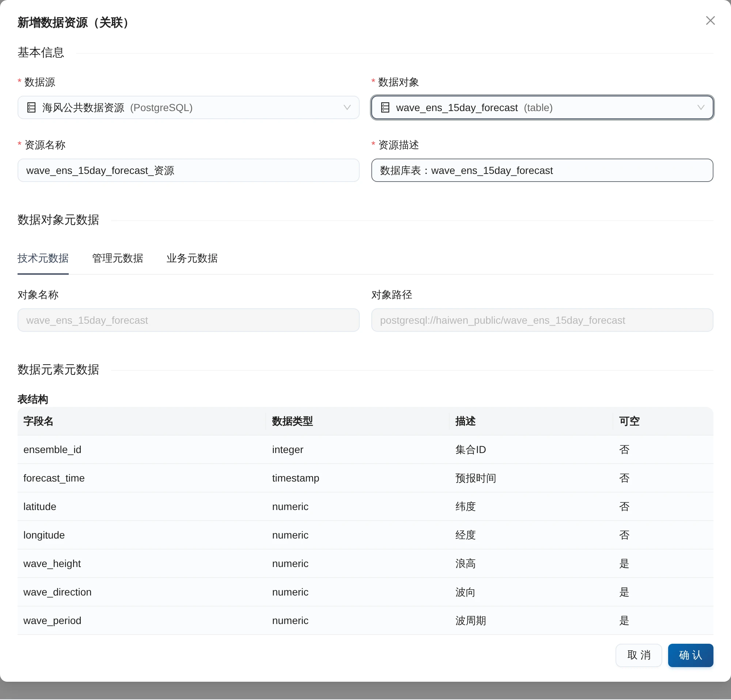
Task: Click the 描述 column header
Action: (x=531, y=421)
